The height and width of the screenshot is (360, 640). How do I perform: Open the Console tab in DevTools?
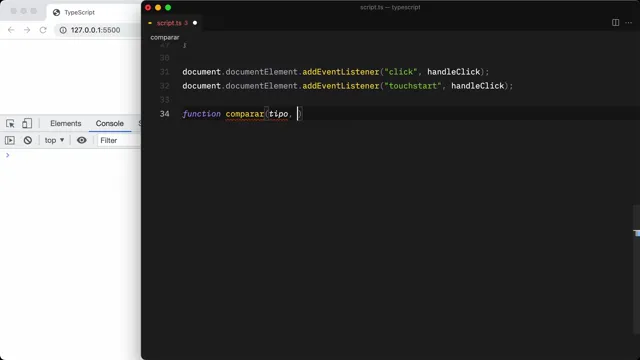coord(110,123)
